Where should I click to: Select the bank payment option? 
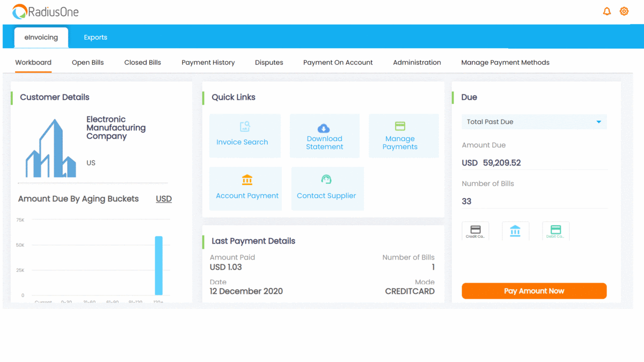[x=515, y=231]
